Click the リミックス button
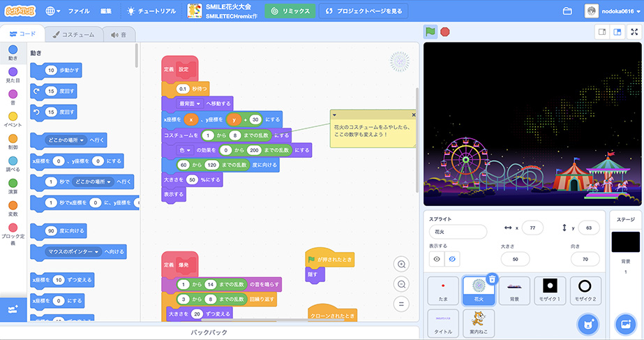This screenshot has height=340, width=644. [x=290, y=11]
